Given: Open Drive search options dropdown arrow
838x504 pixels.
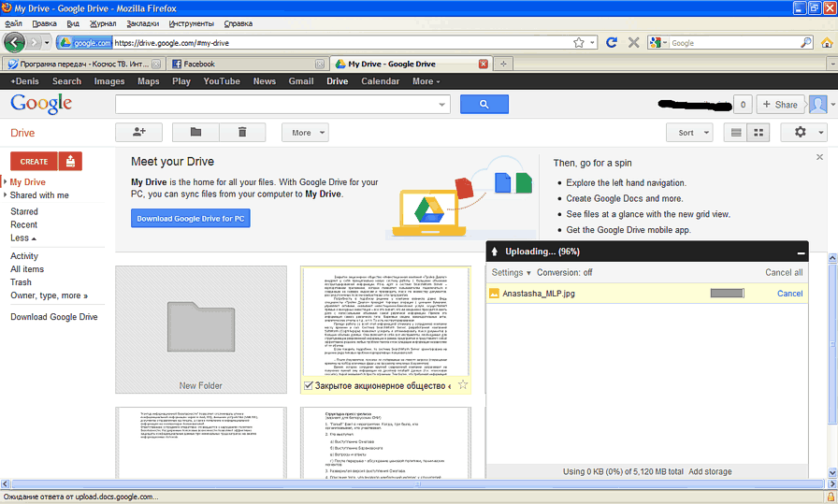Looking at the screenshot, I should [442, 104].
